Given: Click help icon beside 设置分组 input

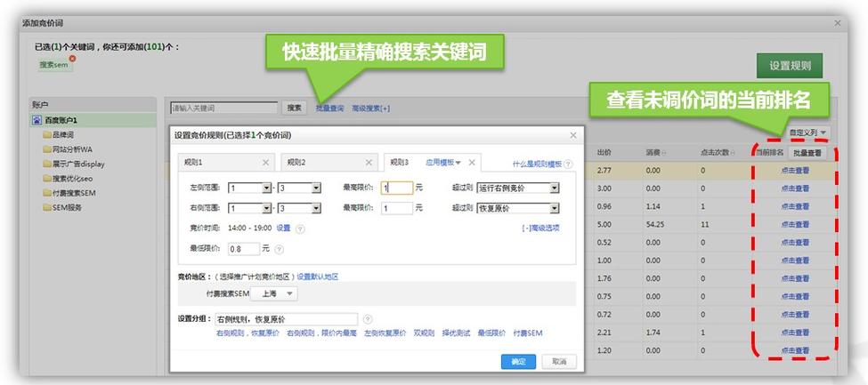Looking at the screenshot, I should coord(368,319).
